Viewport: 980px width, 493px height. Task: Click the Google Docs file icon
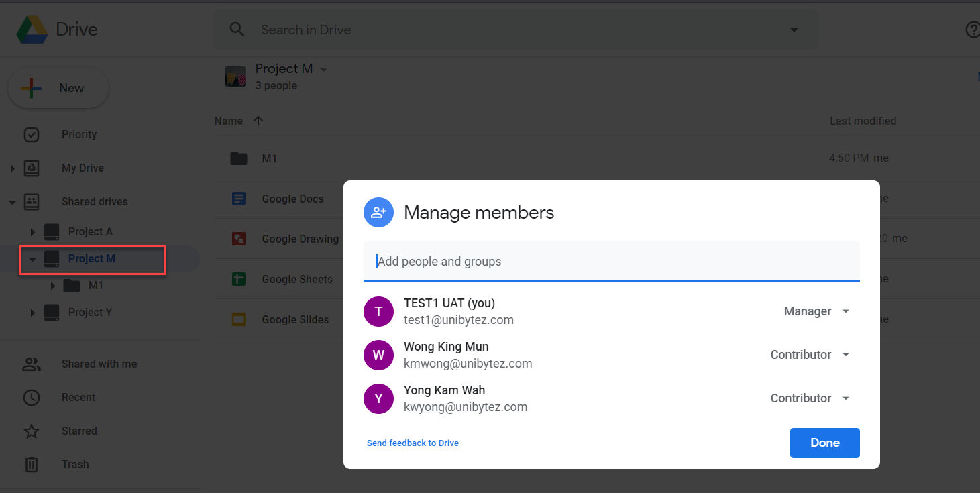click(x=238, y=199)
